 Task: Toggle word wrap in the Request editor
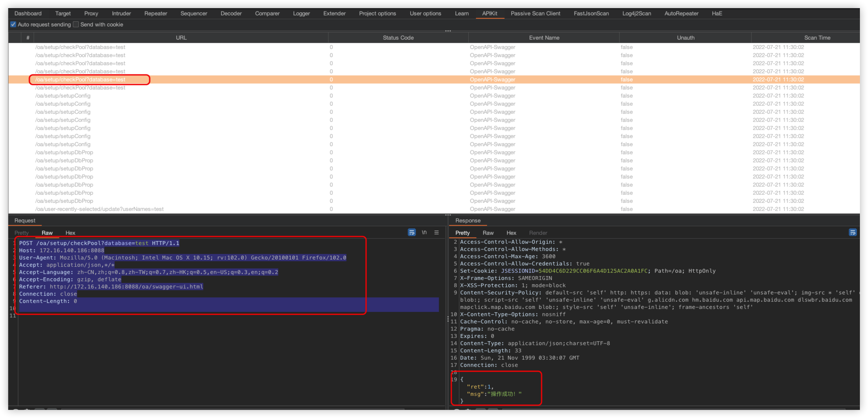click(411, 232)
